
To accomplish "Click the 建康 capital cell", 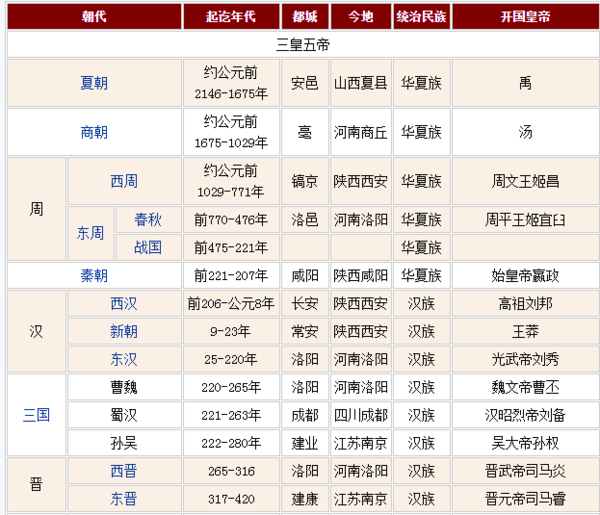I will tap(305, 499).
